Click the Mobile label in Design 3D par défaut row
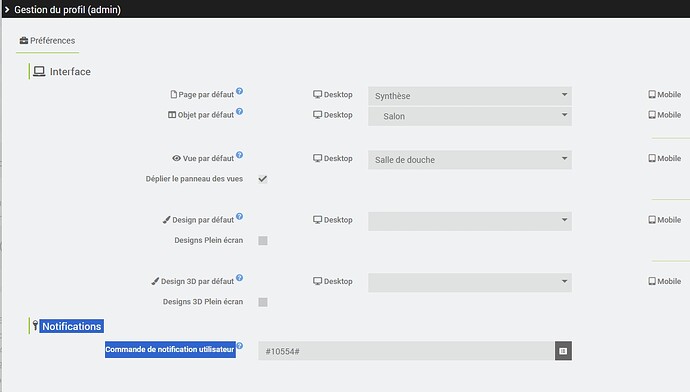This screenshot has height=392, width=690. (x=669, y=281)
